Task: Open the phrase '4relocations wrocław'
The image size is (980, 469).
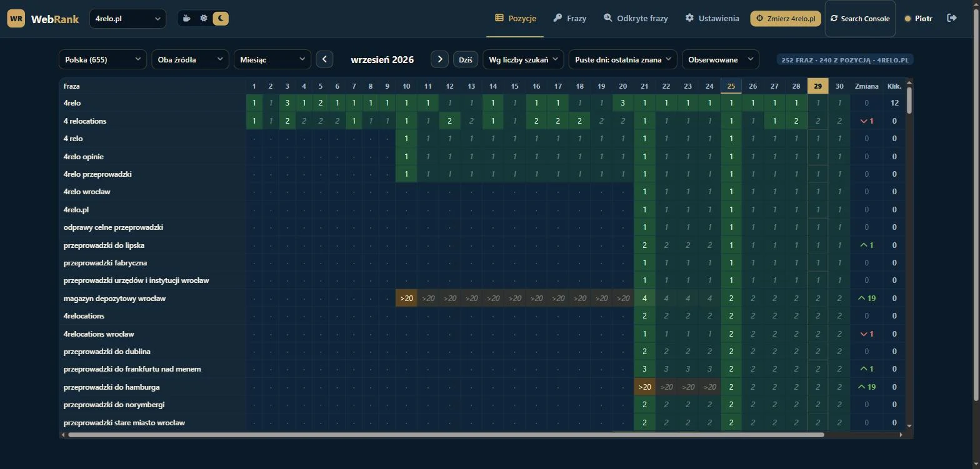Action: [x=99, y=334]
